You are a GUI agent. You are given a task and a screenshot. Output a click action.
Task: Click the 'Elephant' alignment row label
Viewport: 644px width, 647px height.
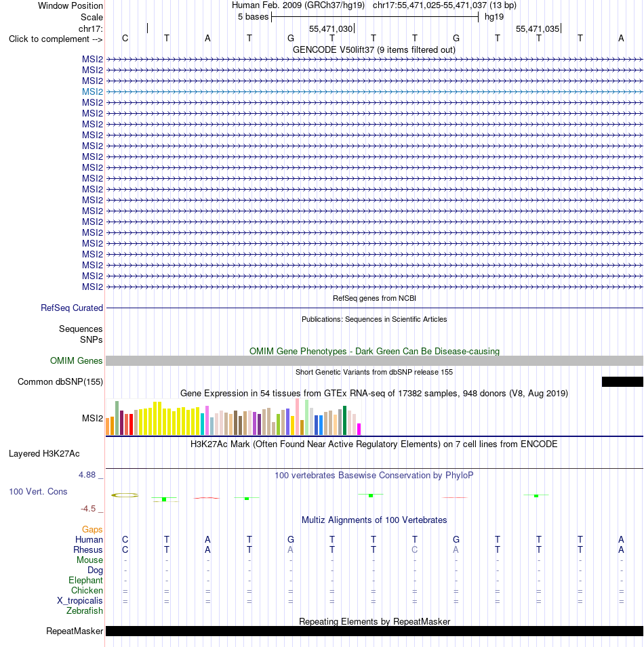(85, 581)
